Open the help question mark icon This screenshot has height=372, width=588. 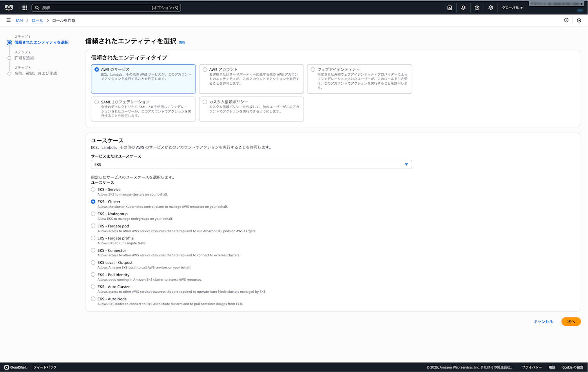coord(477,8)
